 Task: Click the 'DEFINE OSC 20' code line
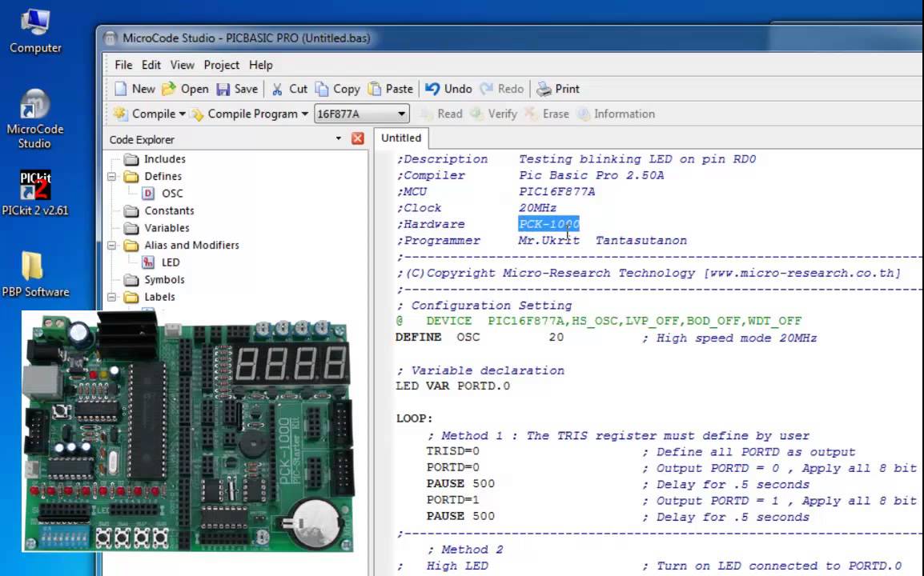point(479,338)
